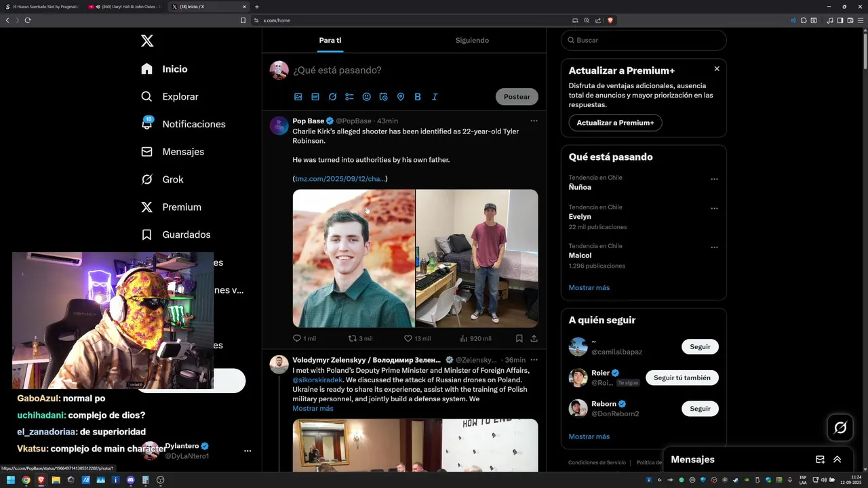Open Grok in the left sidebar

[x=163, y=180]
